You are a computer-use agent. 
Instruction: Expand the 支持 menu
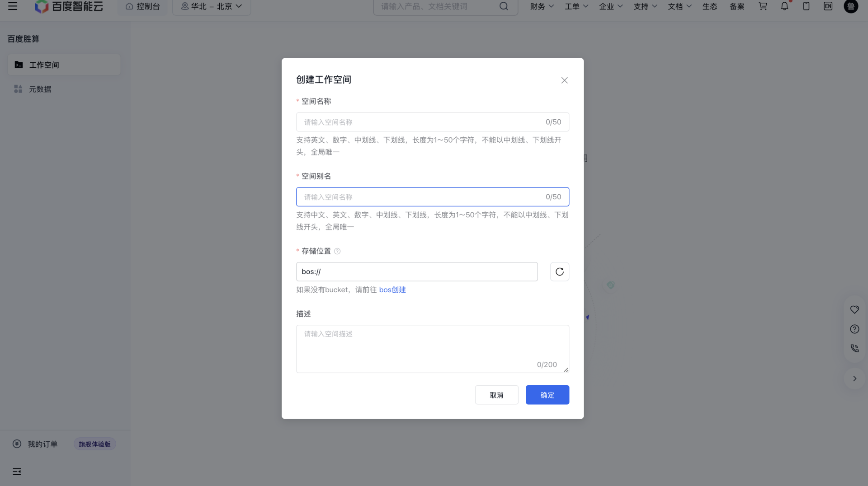[x=645, y=6]
